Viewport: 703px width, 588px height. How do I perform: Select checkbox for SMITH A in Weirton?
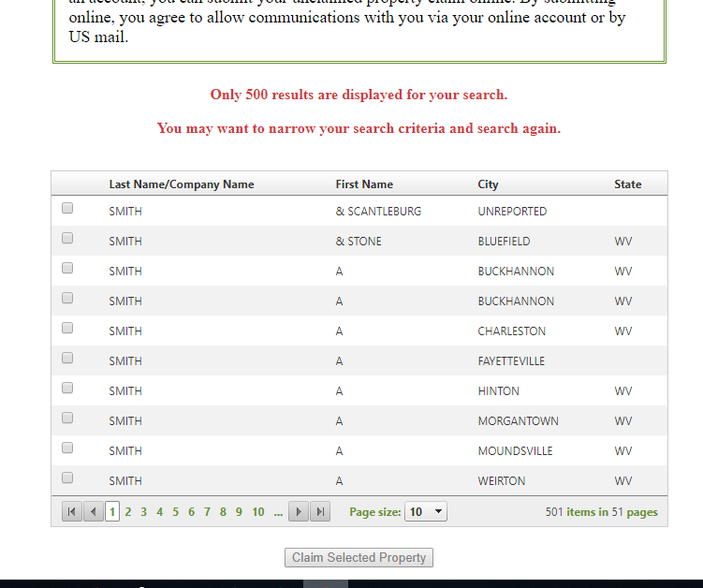67,478
